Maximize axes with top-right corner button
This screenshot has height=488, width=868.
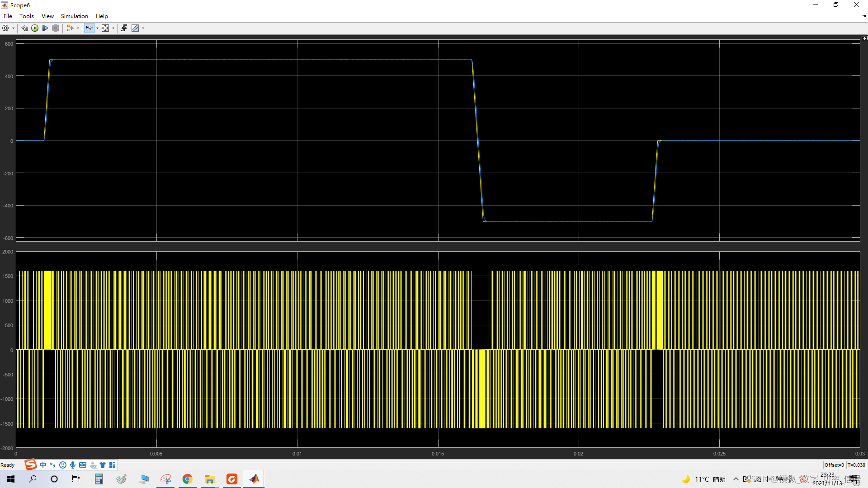864,38
